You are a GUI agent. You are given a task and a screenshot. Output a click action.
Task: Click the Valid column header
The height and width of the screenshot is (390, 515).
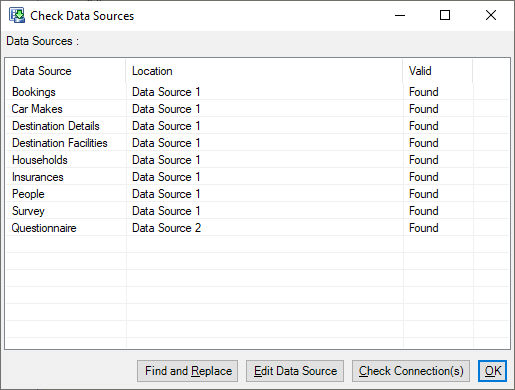click(x=438, y=71)
